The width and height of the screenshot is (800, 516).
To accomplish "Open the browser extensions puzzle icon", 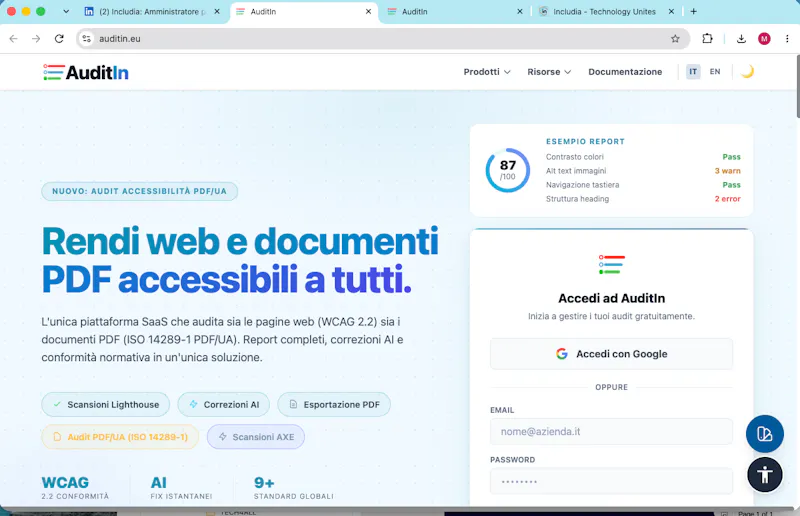I will coord(707,38).
